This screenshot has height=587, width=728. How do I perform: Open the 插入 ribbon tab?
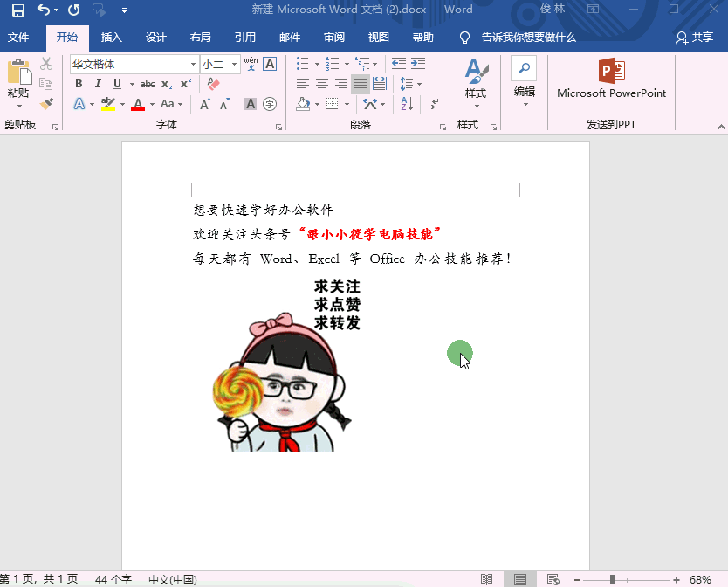112,38
